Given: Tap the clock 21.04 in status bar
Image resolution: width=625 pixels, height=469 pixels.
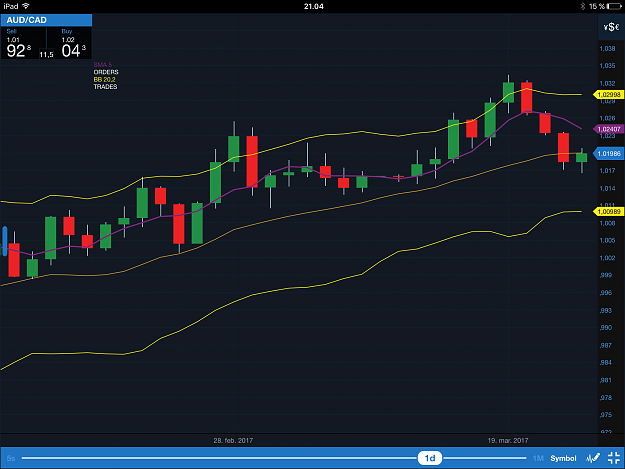Looking at the screenshot, I should click(314, 6).
